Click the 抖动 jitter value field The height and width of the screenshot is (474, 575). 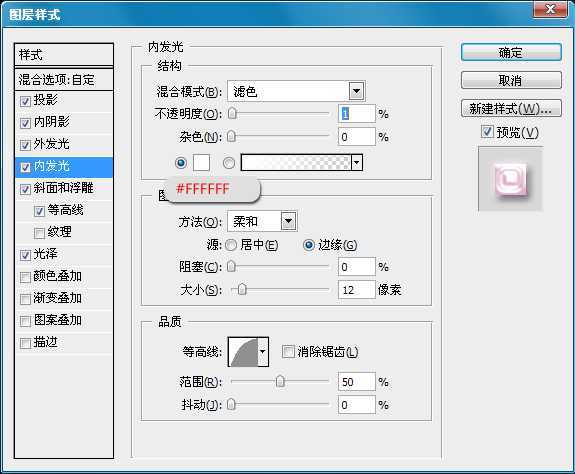357,405
